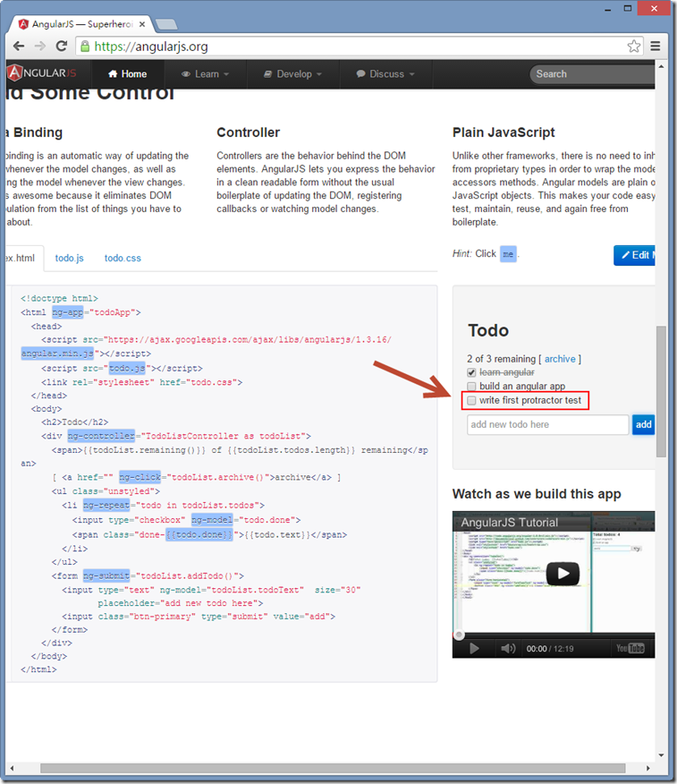This screenshot has width=677, height=784.
Task: Click the highlighted 'me' hint token
Action: [x=508, y=254]
